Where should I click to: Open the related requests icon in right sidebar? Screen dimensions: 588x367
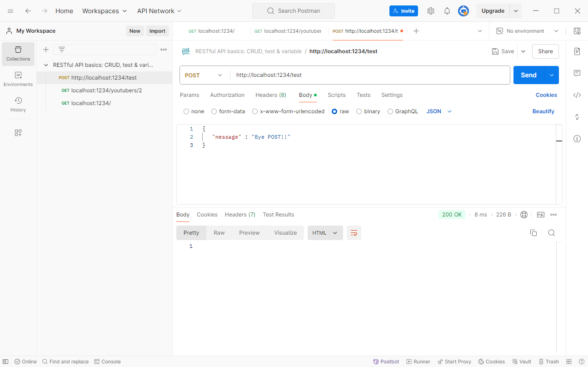577,117
